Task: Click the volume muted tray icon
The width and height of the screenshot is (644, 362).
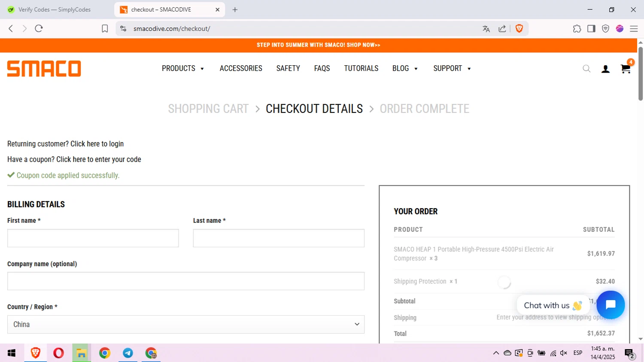Action: point(564,353)
